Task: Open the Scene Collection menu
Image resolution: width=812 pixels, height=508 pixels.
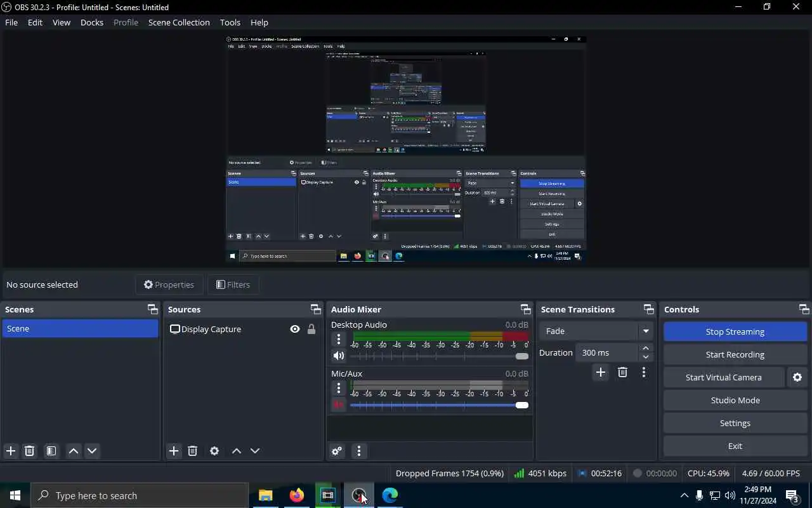Action: pyautogui.click(x=179, y=22)
